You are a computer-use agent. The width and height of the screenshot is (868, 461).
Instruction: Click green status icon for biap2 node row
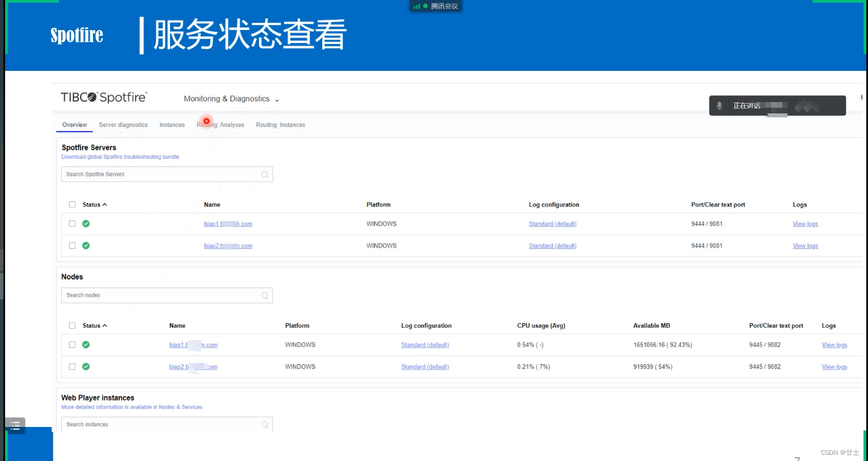pos(86,366)
